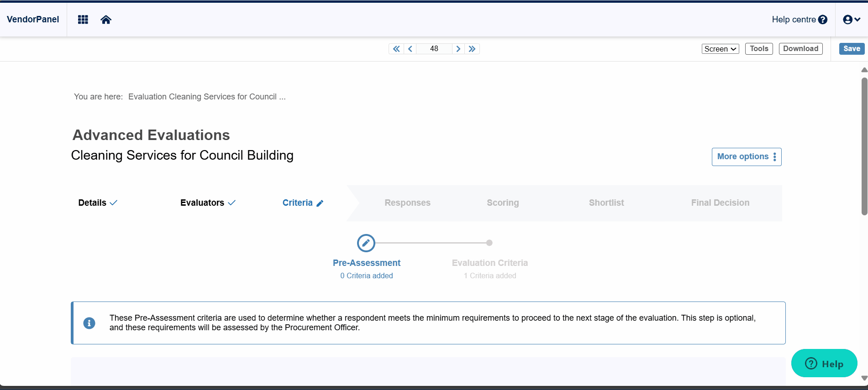Viewport: 868px width, 390px height.
Task: Click the Tools button
Action: click(759, 49)
